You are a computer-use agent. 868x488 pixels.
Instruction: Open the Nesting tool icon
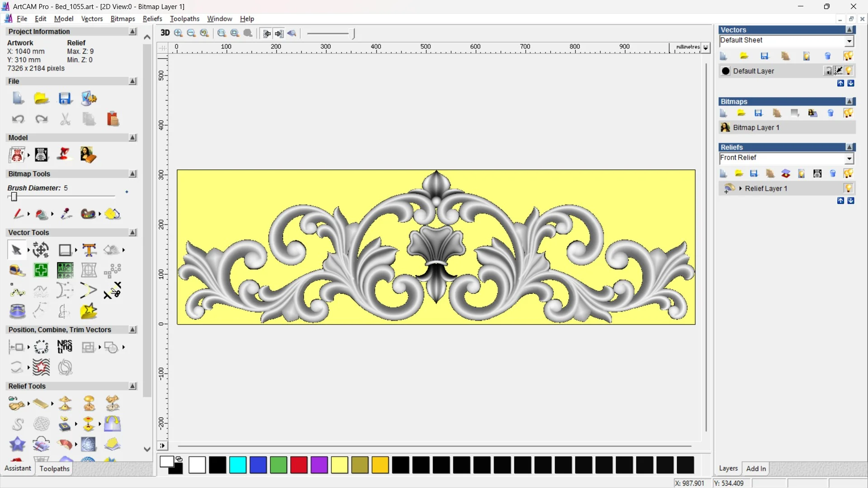pos(65,347)
